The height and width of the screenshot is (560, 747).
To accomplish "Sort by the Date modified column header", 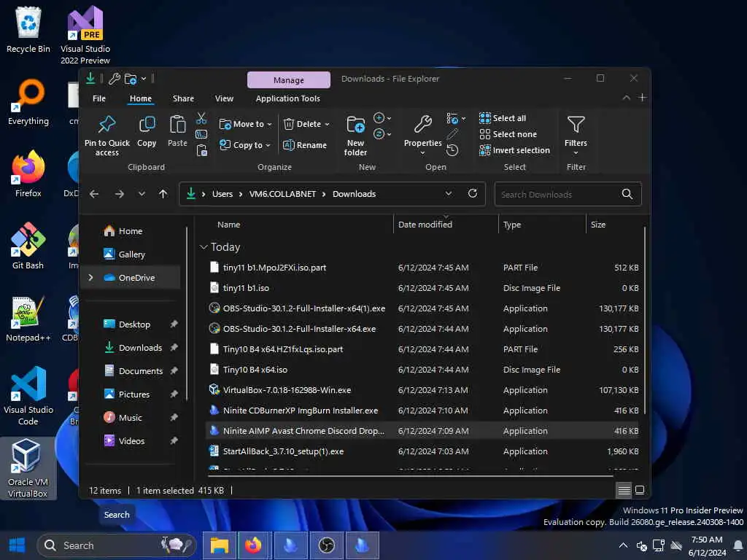I will pos(425,225).
